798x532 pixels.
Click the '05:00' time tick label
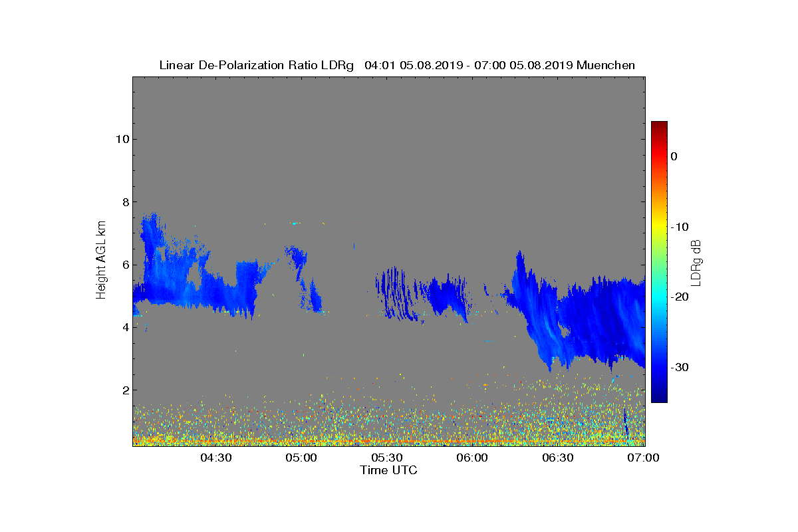tap(301, 458)
